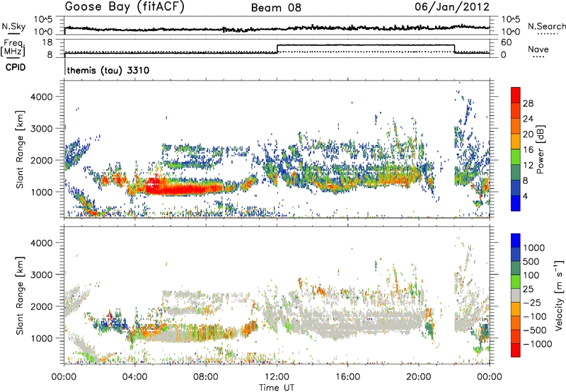Click the '25' velocity colorbar label
The height and width of the screenshot is (392, 566).
point(529,289)
